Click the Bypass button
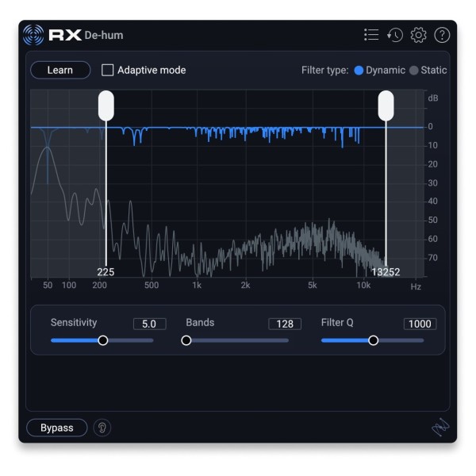476x476 pixels. 57,428
